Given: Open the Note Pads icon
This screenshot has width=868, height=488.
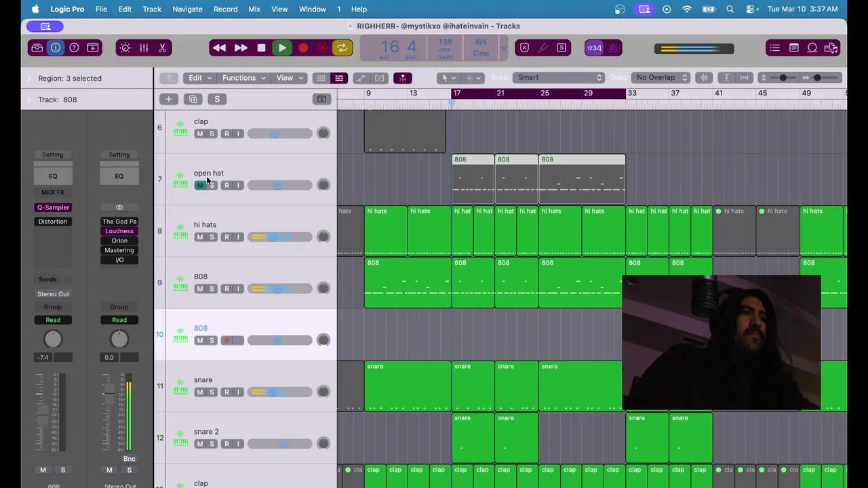Looking at the screenshot, I should tap(793, 48).
